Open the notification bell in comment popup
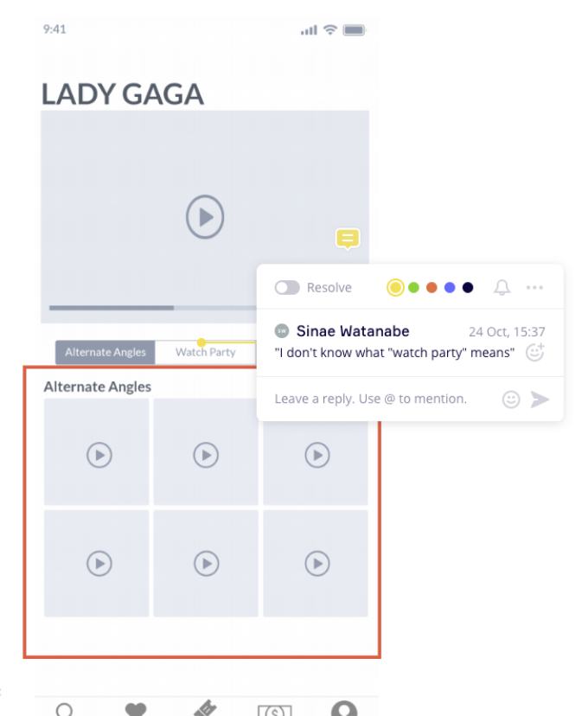Image resolution: width=588 pixels, height=716 pixels. 502,287
